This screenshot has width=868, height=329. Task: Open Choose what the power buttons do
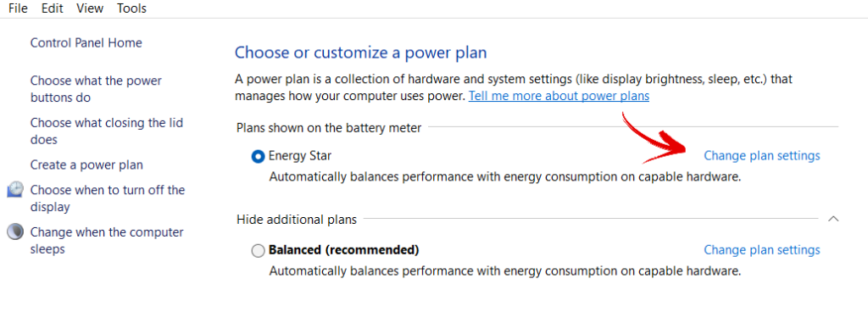(96, 89)
